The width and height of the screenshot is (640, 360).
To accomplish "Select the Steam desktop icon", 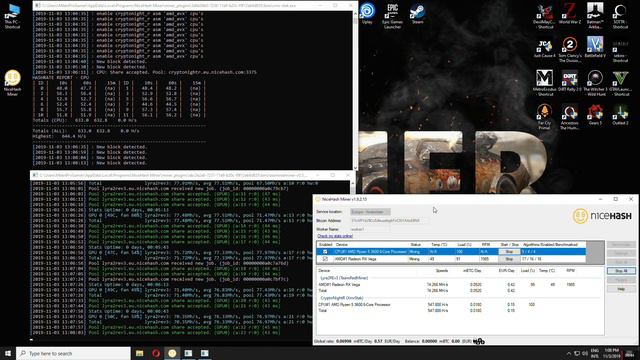I will (417, 13).
